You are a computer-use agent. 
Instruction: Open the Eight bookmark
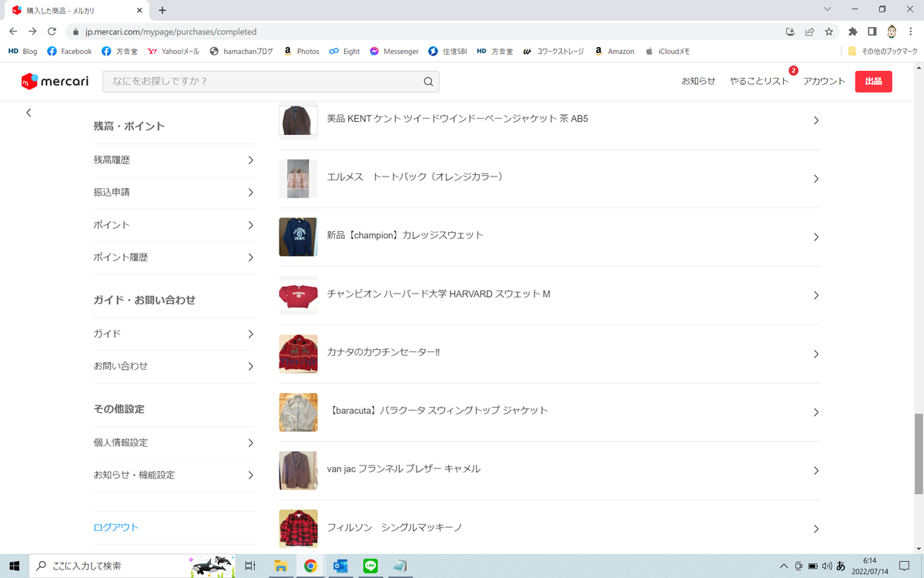click(344, 52)
